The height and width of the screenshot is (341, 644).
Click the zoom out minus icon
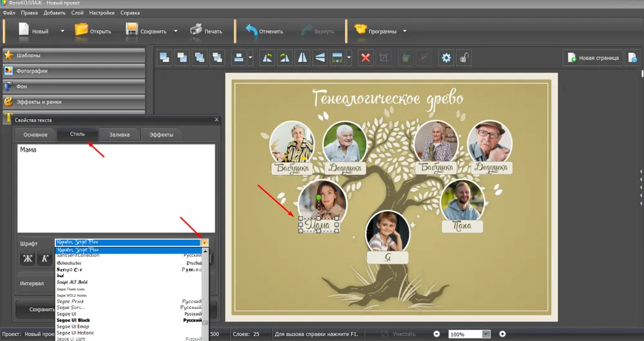(x=437, y=334)
